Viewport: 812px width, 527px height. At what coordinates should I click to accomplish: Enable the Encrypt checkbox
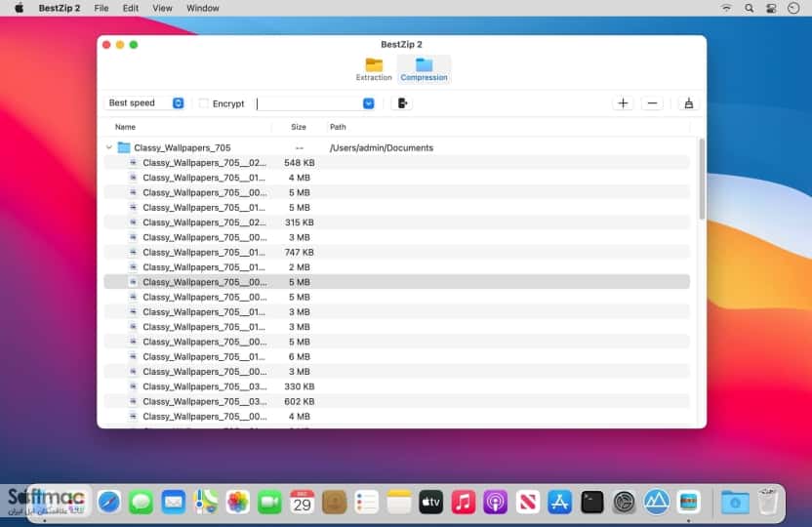click(x=204, y=103)
